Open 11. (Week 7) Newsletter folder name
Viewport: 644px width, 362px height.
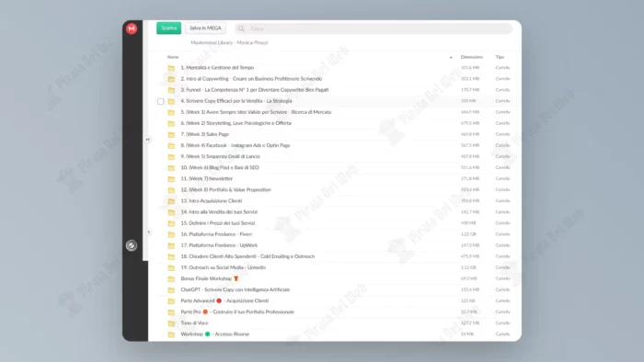tap(207, 178)
